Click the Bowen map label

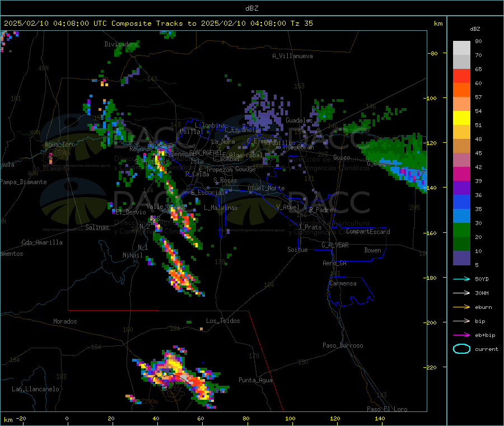pos(372,250)
